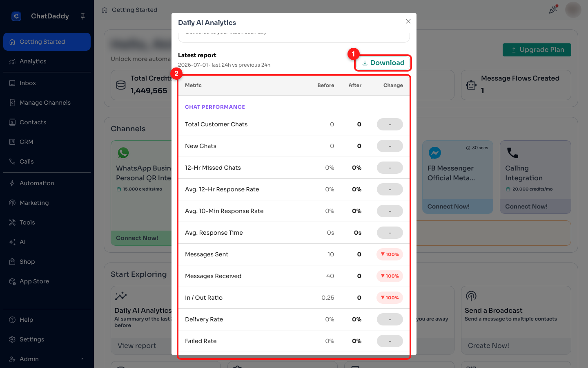Go to Inbox in the sidebar

47,83
